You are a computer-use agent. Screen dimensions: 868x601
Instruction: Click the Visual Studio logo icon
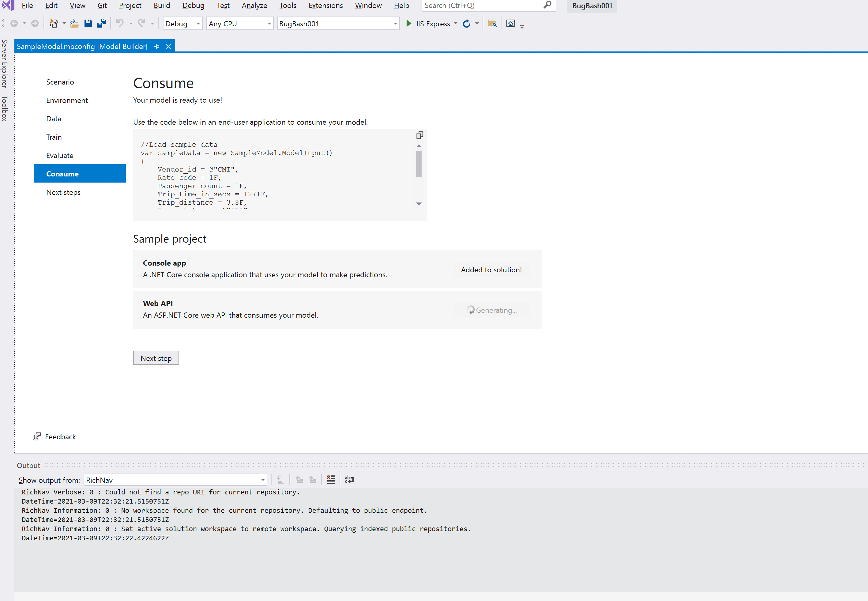point(8,5)
